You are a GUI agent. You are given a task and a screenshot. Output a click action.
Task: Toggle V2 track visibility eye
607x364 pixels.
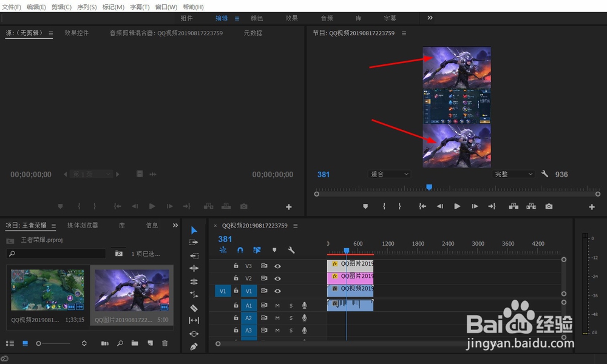pyautogui.click(x=277, y=278)
